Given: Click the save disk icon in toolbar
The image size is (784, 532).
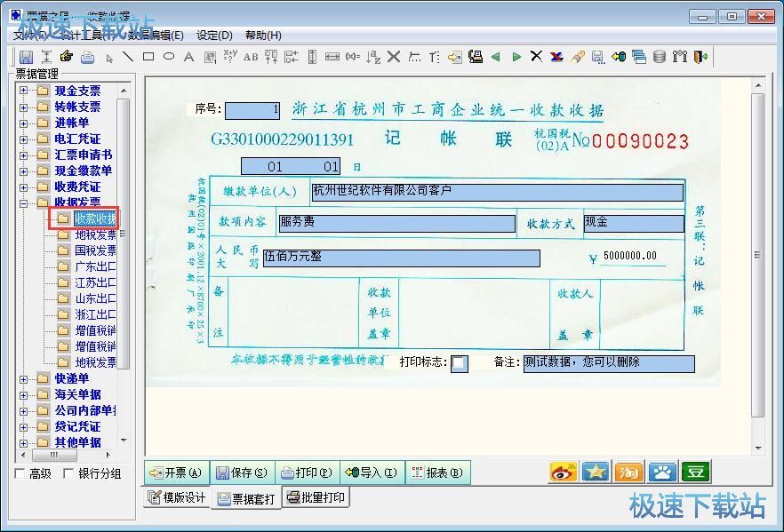Looking at the screenshot, I should 27,57.
